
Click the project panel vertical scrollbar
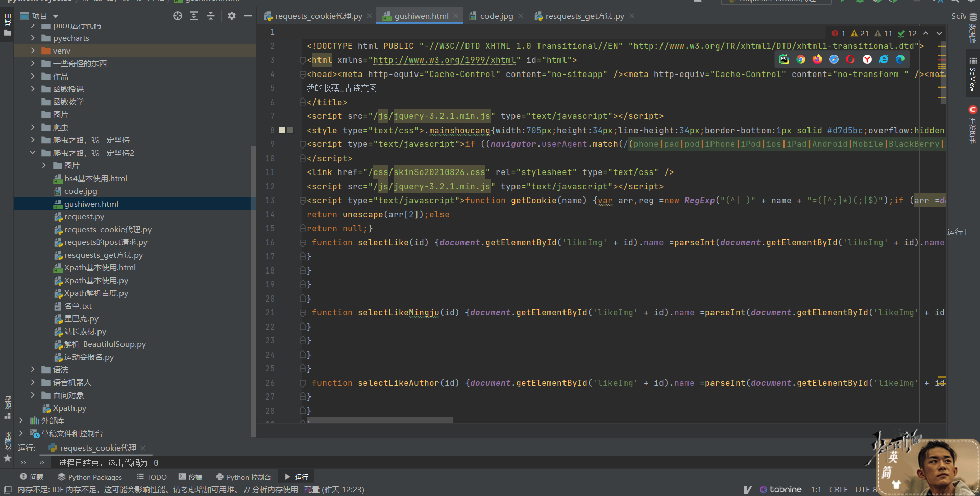tap(253, 291)
